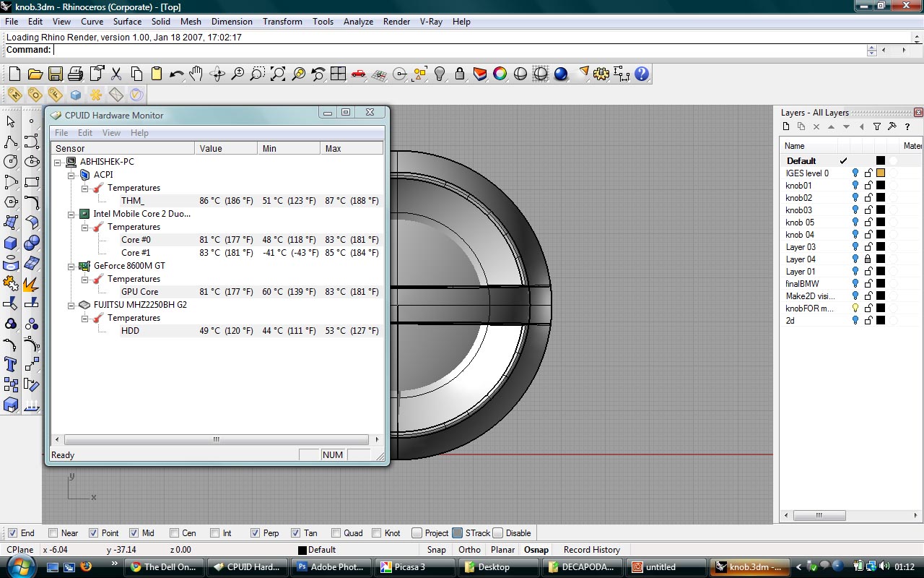Image resolution: width=924 pixels, height=578 pixels.
Task: Click the New file icon in Rhino toolbar
Action: click(14, 74)
